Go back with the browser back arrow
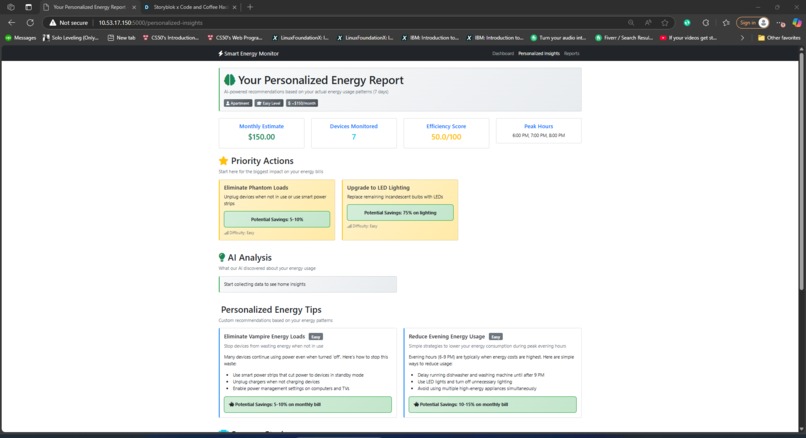The height and width of the screenshot is (438, 806). (x=11, y=23)
